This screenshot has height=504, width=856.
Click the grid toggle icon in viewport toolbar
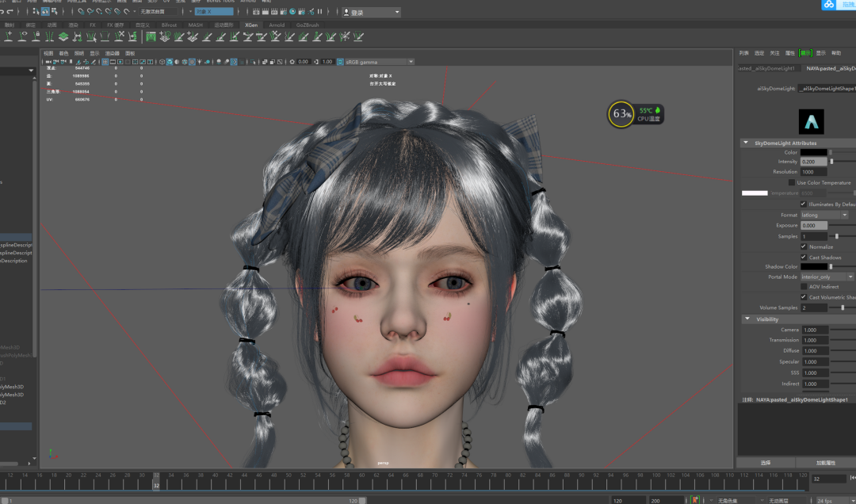(x=105, y=62)
